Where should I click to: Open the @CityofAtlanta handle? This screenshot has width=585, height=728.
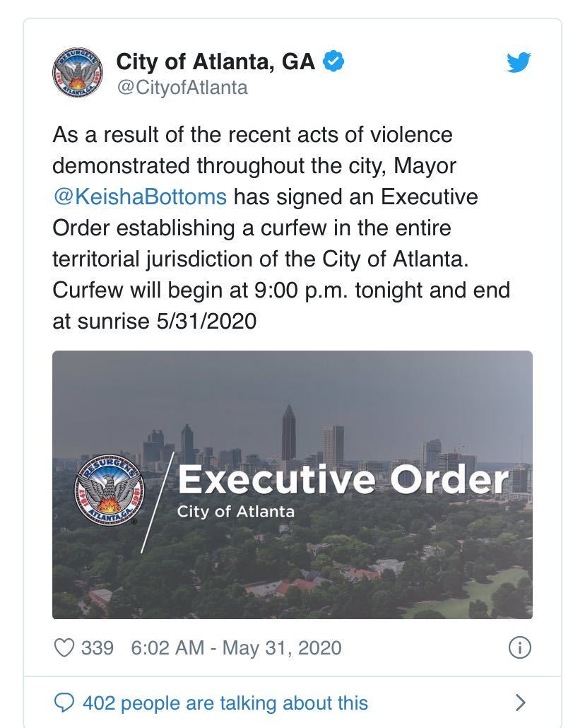182,88
